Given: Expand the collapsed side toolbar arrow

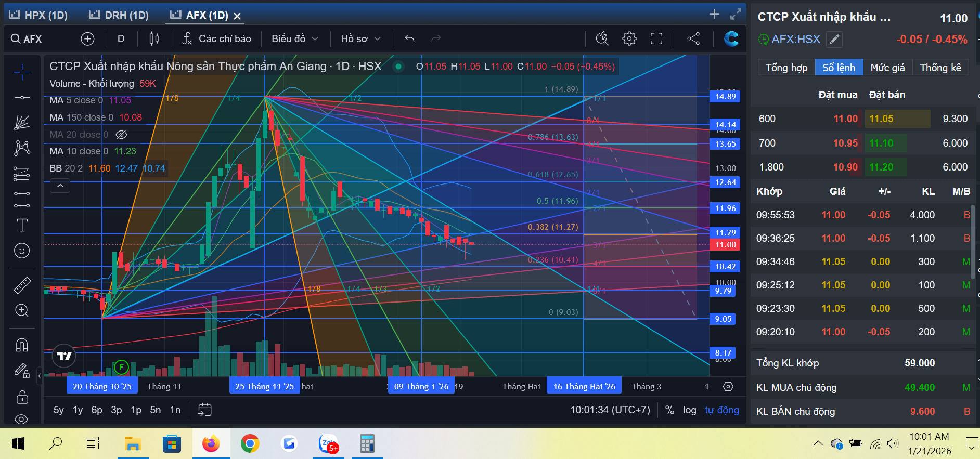Looking at the screenshot, I should (x=40, y=375).
